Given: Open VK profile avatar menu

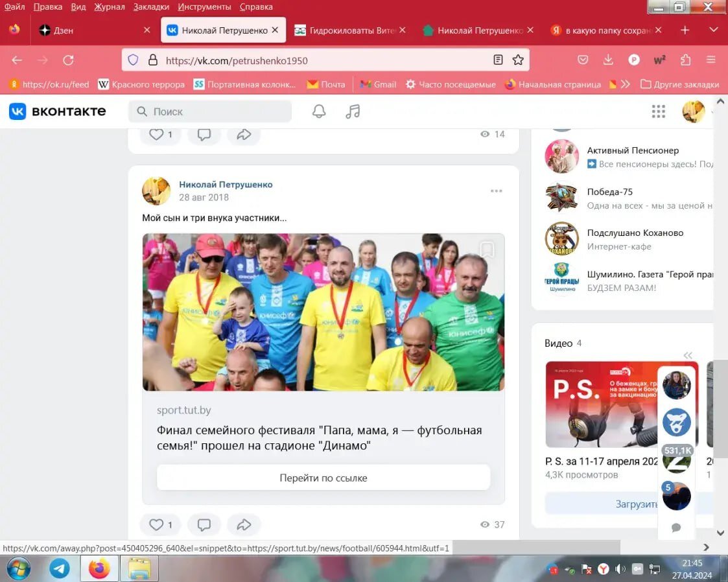Looking at the screenshot, I should (x=694, y=111).
